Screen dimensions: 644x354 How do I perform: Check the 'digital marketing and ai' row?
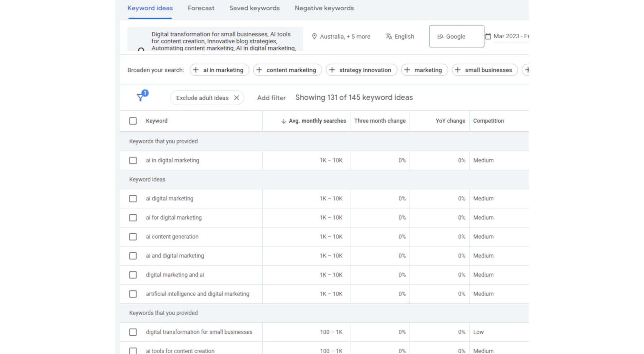(133, 275)
